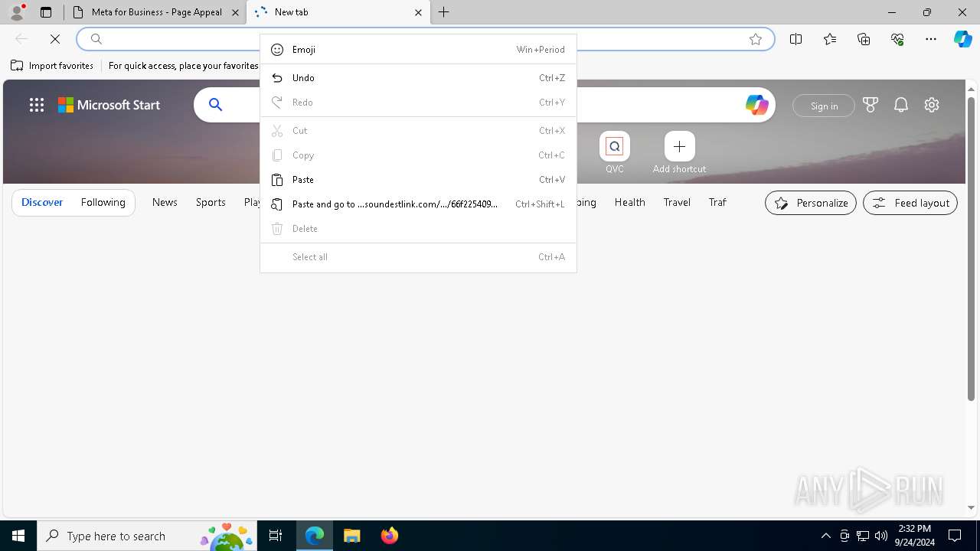Click Import favorites

click(52, 66)
